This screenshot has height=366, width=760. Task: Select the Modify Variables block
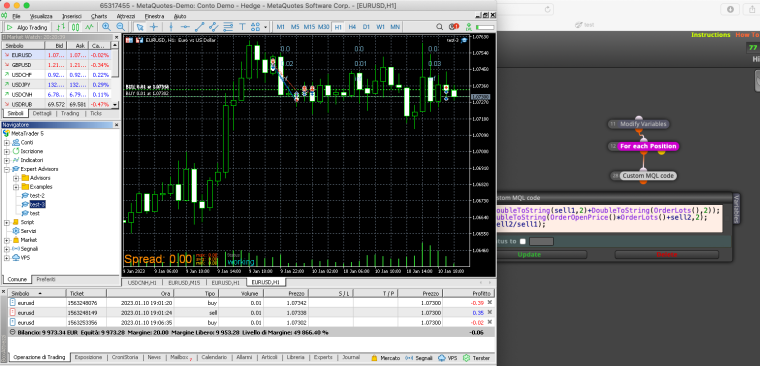click(x=638, y=124)
